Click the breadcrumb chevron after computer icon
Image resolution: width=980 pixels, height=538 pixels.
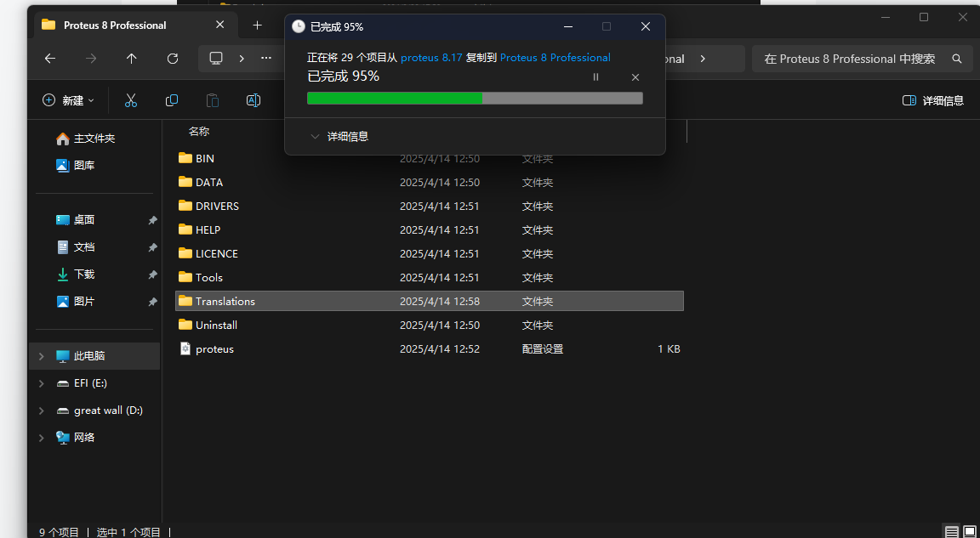click(242, 58)
